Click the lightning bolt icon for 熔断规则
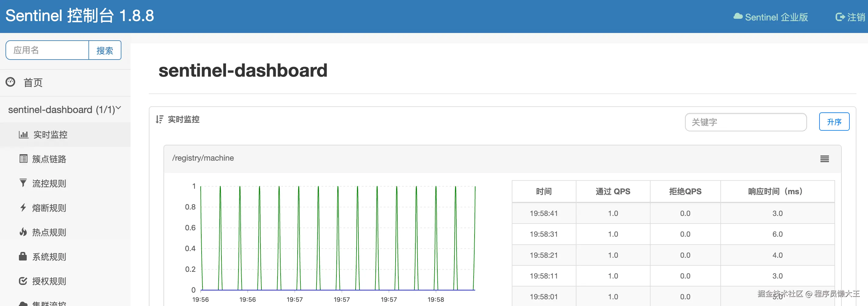This screenshot has width=868, height=306. pos(23,207)
